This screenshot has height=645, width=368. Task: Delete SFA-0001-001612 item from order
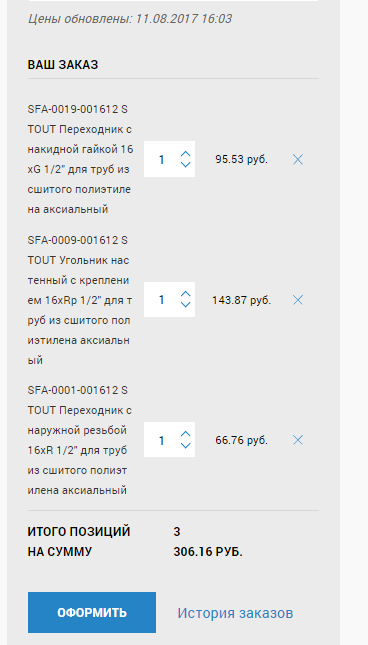298,440
